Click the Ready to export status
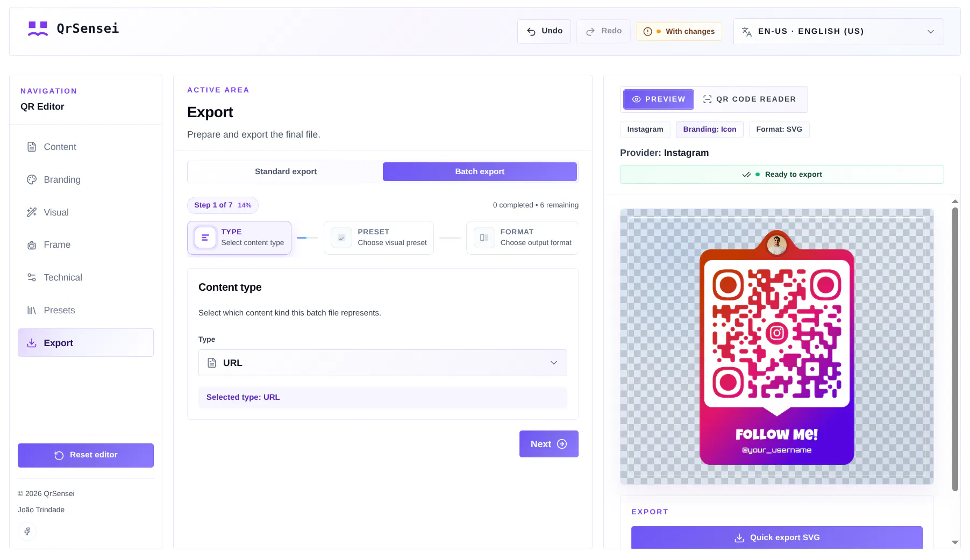 pyautogui.click(x=782, y=175)
